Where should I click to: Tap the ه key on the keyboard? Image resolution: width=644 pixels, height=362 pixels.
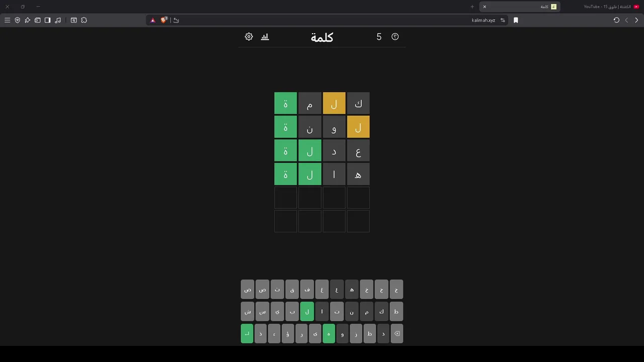tap(352, 290)
